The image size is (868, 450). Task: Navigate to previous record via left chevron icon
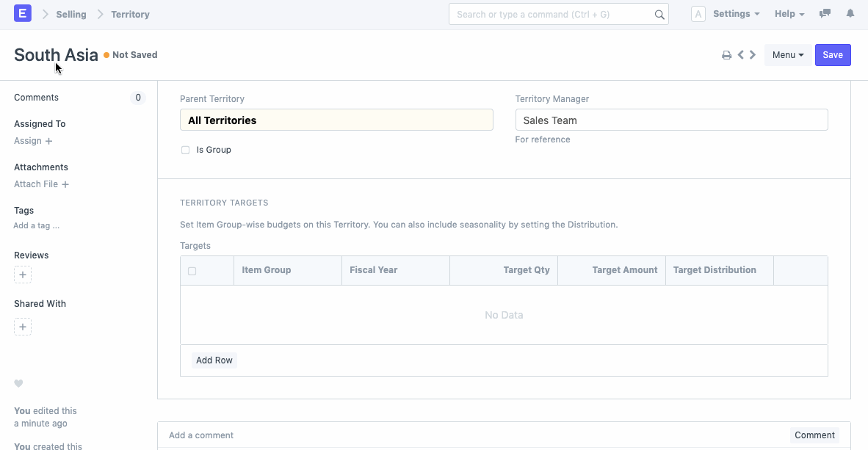click(x=740, y=54)
